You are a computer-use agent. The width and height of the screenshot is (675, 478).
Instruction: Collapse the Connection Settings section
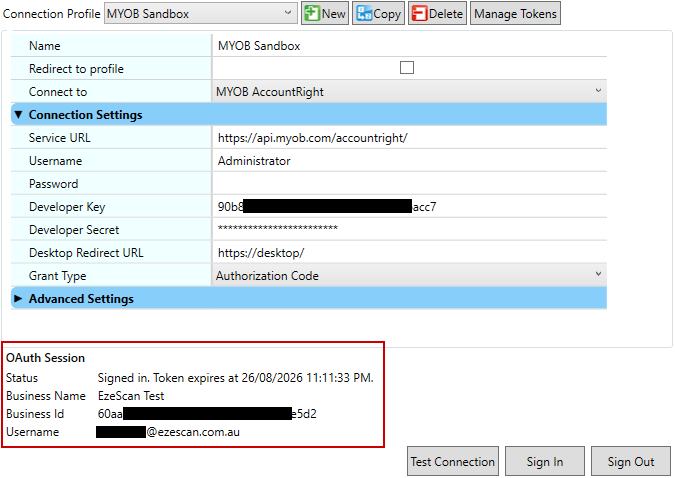click(x=18, y=115)
